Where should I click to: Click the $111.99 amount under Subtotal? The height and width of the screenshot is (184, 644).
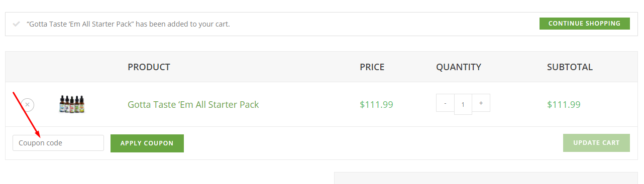564,105
